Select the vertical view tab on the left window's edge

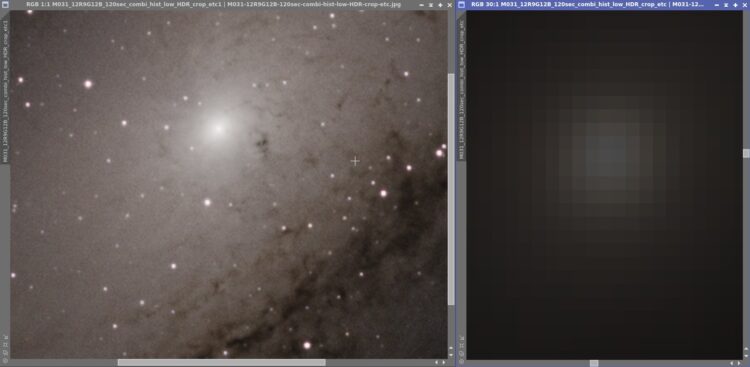click(5, 91)
